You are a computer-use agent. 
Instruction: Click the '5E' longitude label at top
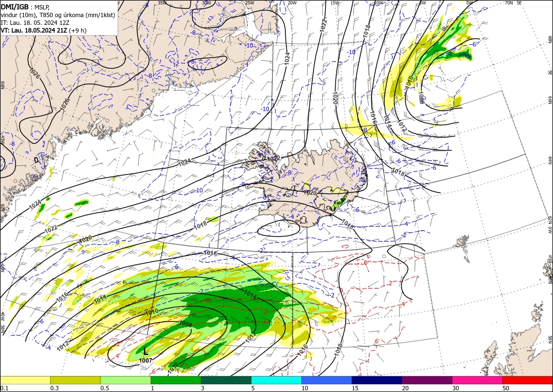click(519, 3)
